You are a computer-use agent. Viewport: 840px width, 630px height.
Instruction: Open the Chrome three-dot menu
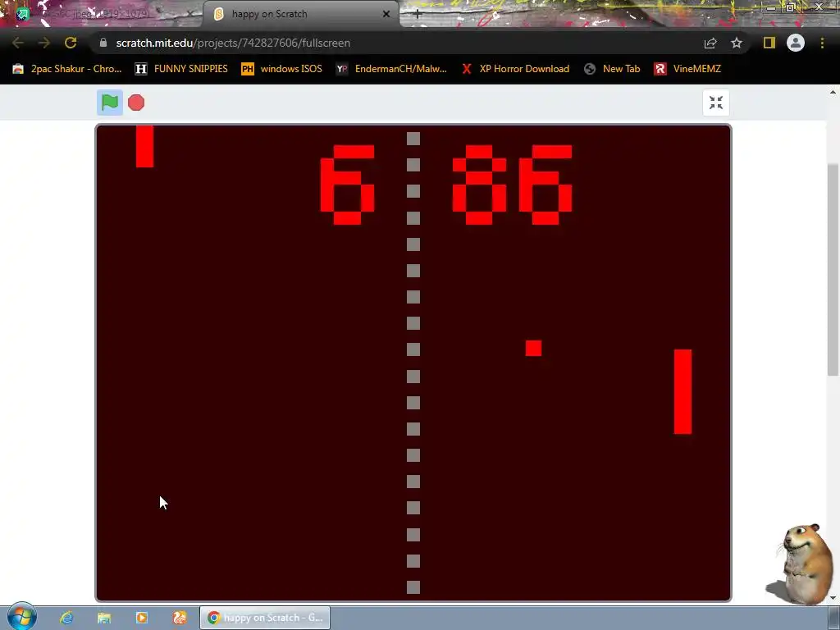coord(822,43)
